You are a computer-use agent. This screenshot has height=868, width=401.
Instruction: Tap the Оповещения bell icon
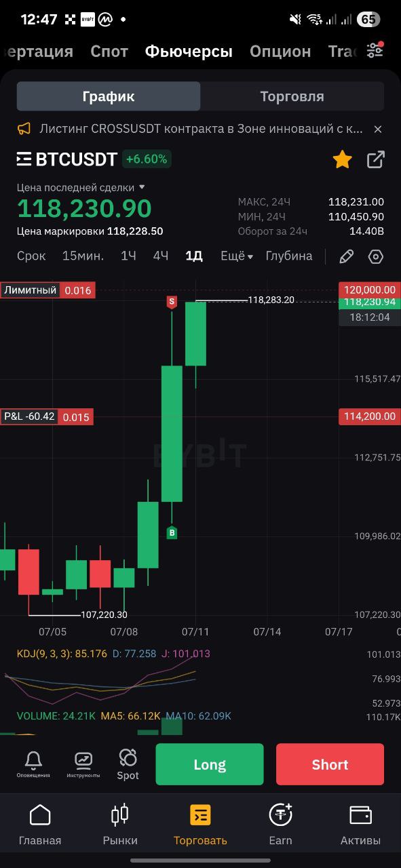point(33,761)
